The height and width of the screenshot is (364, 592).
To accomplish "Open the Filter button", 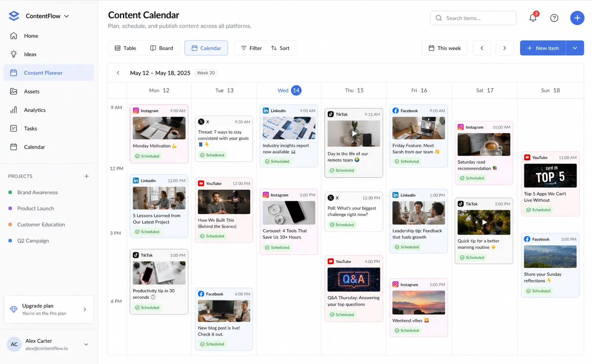I will [x=251, y=48].
